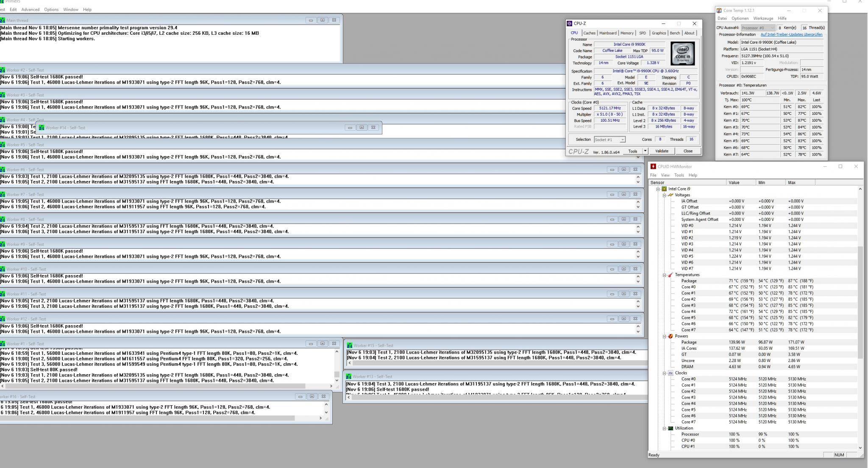Click the Core Temp title bar icon
The image size is (868, 468).
(719, 11)
